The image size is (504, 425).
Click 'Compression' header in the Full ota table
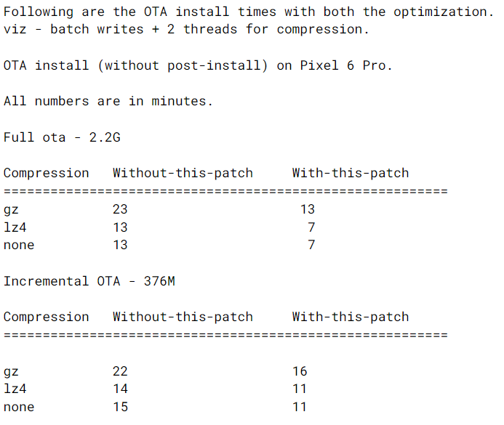point(46,173)
